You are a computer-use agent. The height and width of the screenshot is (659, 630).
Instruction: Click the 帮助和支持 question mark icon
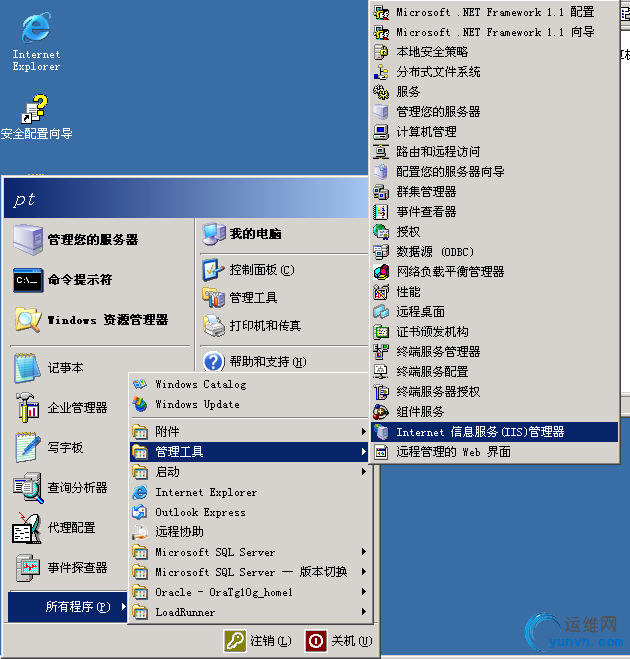pyautogui.click(x=214, y=362)
